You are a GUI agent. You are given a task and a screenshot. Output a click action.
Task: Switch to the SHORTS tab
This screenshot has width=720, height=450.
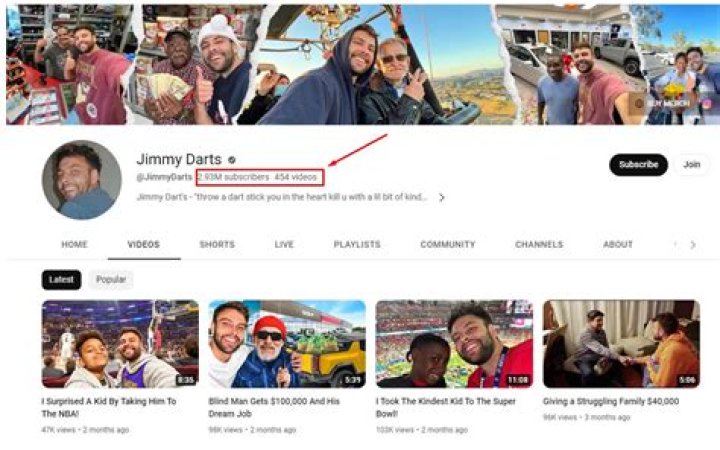pos(217,244)
